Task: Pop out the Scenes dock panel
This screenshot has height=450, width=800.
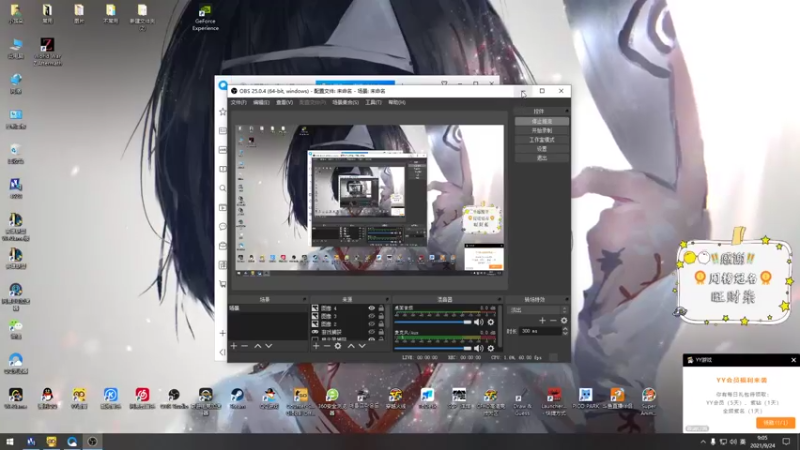Action: coord(305,299)
